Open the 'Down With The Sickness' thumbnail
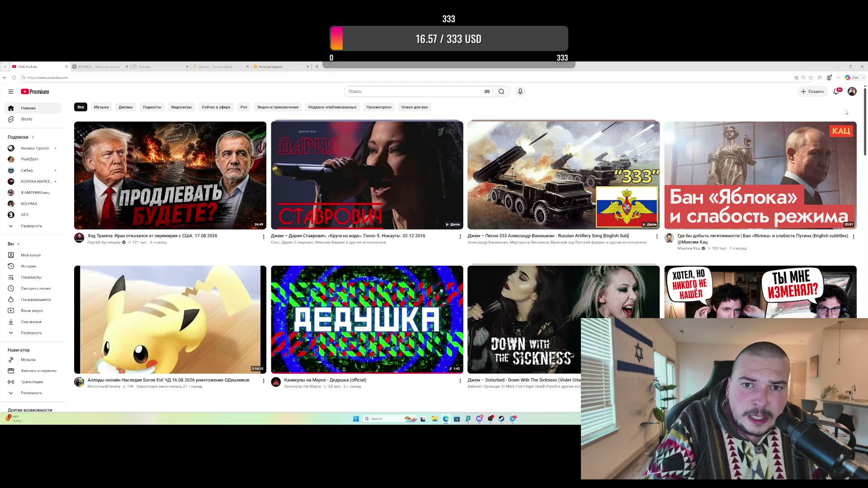868x488 pixels. coord(524,319)
